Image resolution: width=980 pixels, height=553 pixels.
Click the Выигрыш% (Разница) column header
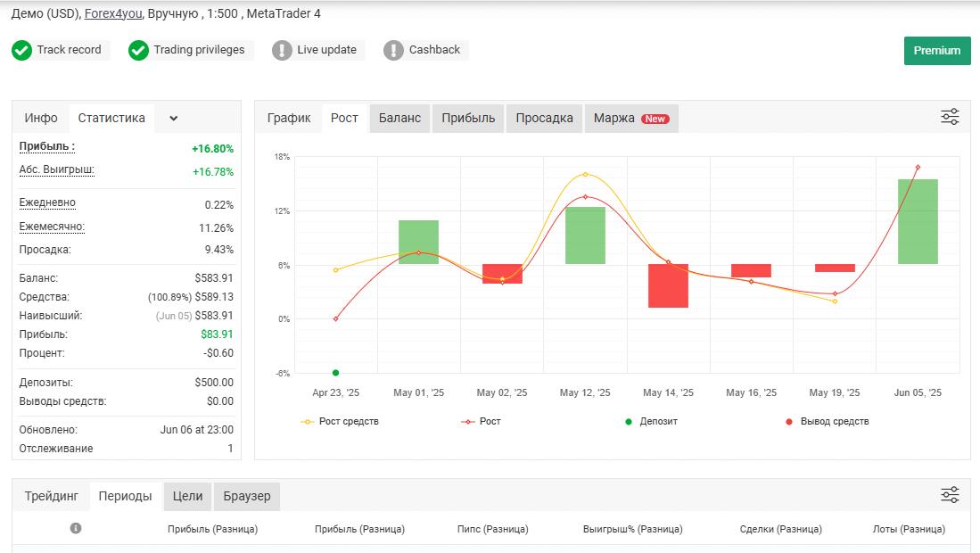click(632, 529)
